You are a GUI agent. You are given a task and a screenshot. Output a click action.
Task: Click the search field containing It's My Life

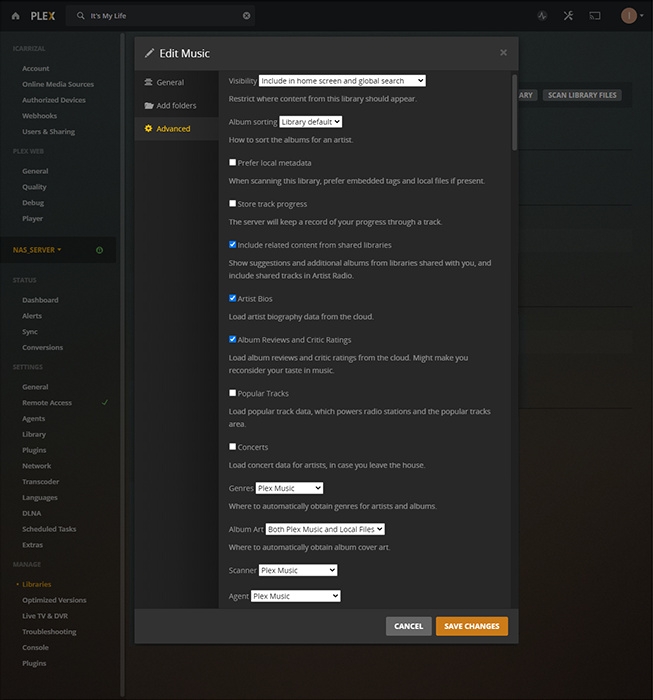[x=161, y=16]
